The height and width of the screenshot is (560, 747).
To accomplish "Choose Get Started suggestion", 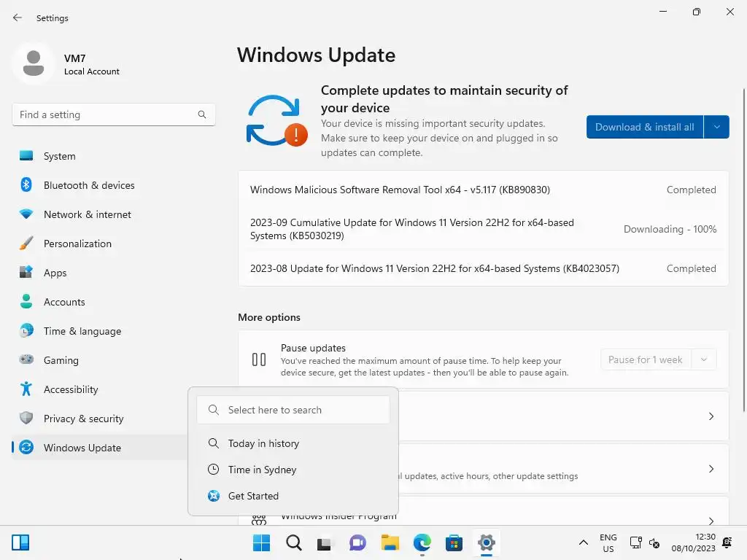I will 293,496.
